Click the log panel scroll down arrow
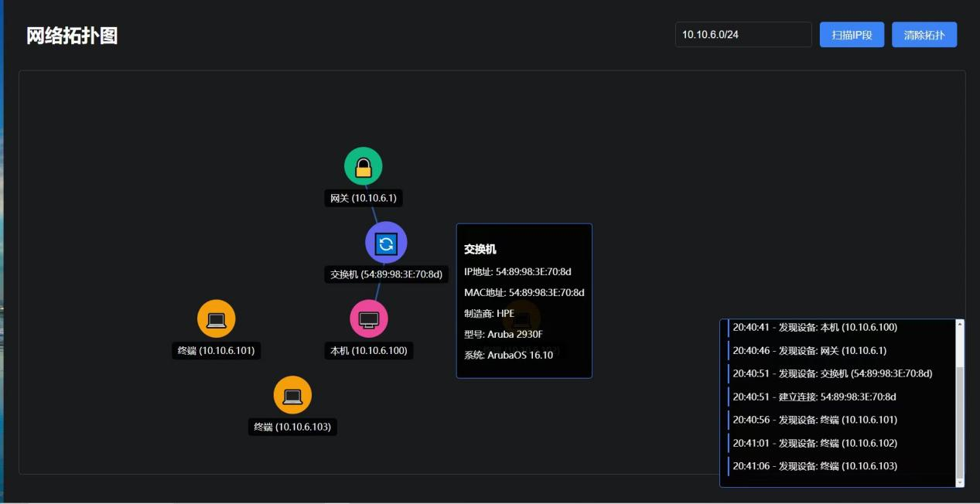Image resolution: width=980 pixels, height=504 pixels. [960, 482]
